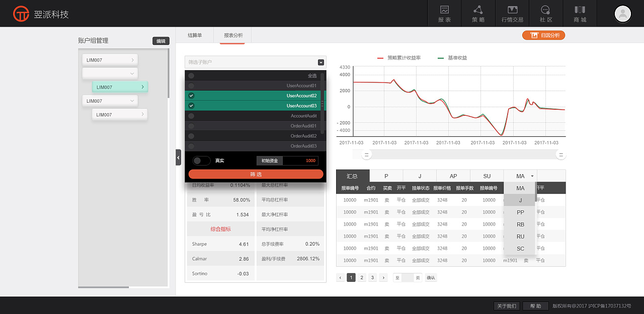644x314 pixels.
Task: Click the orange 筛选 button
Action: [x=256, y=174]
